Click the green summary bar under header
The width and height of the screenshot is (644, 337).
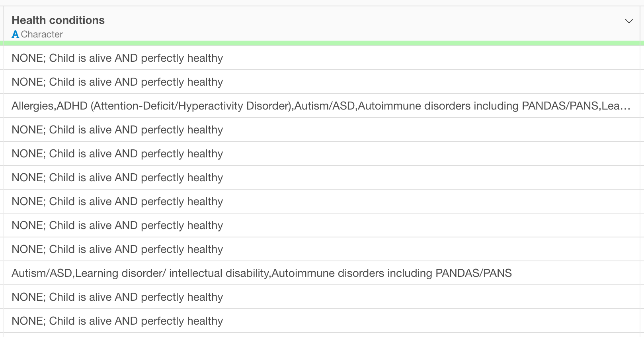pyautogui.click(x=322, y=43)
